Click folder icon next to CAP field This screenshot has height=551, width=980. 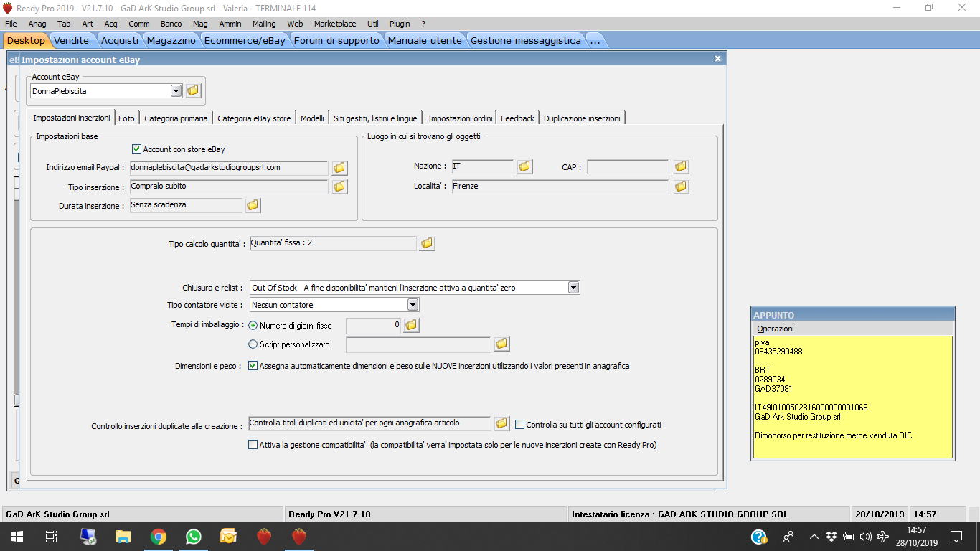point(681,166)
